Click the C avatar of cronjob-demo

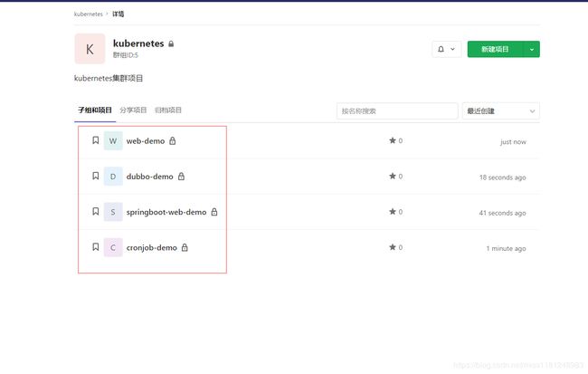click(113, 247)
